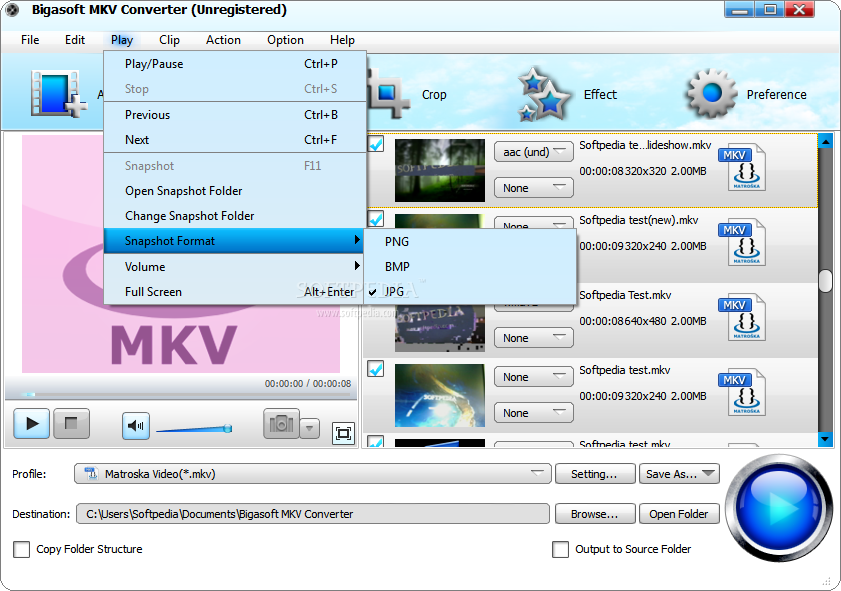The width and height of the screenshot is (841, 591).
Task: Open the None subtitle dropdown of the lideshow.mkv file
Action: [534, 188]
